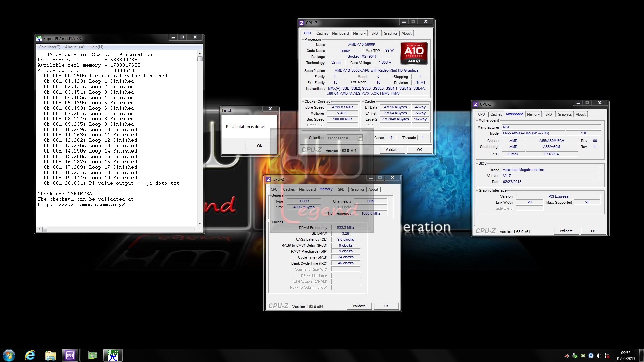Click Super PI vertical scrollbar up arrow

coord(200,54)
